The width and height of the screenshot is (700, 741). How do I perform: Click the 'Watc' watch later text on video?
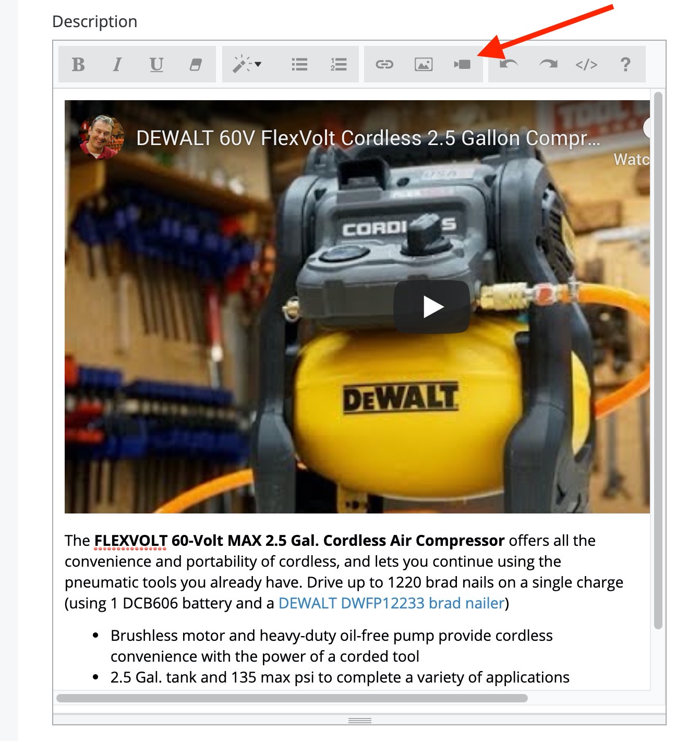(x=632, y=159)
